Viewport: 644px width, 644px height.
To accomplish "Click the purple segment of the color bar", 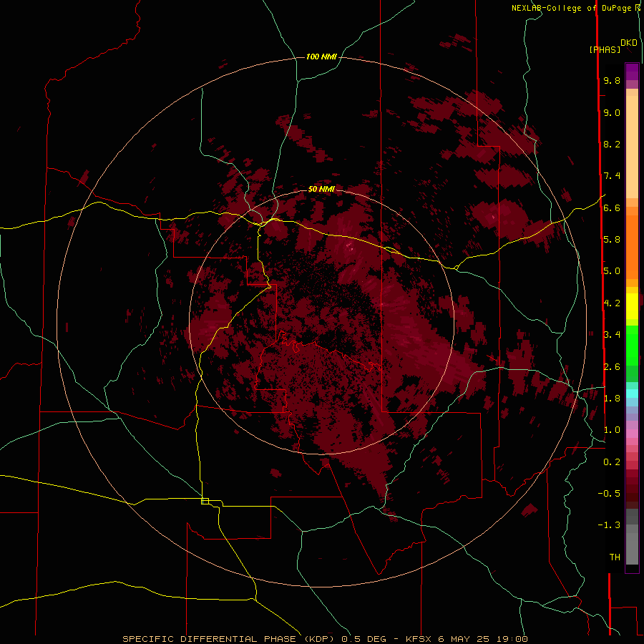I will 632,72.
